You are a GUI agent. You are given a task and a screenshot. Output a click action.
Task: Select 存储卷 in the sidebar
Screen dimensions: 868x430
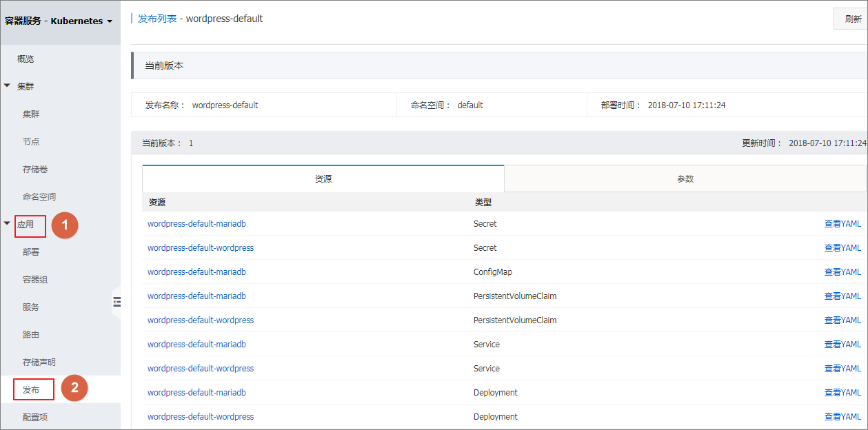(x=35, y=170)
